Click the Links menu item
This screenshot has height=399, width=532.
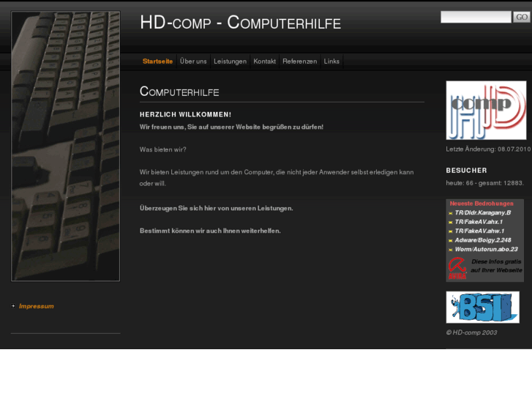pyautogui.click(x=331, y=61)
